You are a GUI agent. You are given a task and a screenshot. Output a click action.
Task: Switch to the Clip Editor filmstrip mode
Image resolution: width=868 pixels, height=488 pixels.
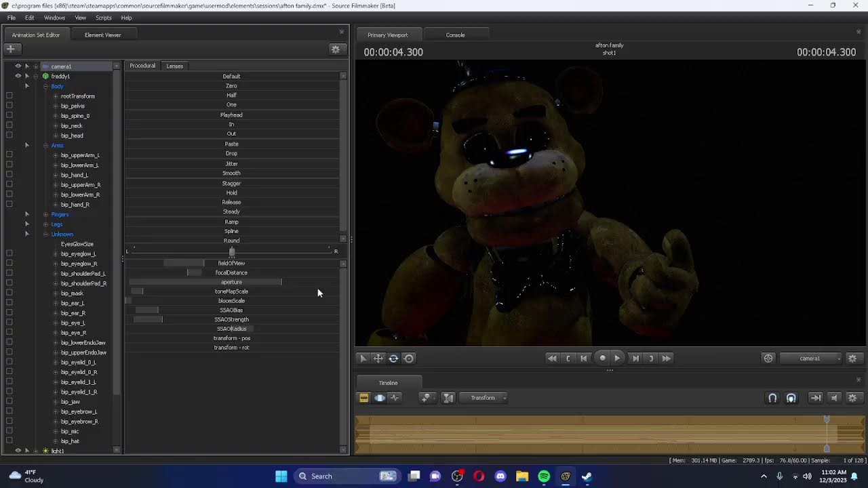363,398
